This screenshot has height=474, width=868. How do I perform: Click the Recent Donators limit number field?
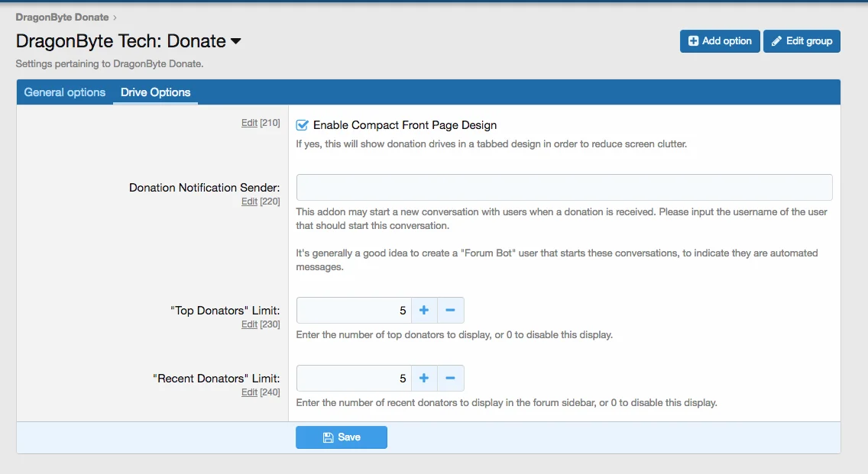[x=354, y=379]
